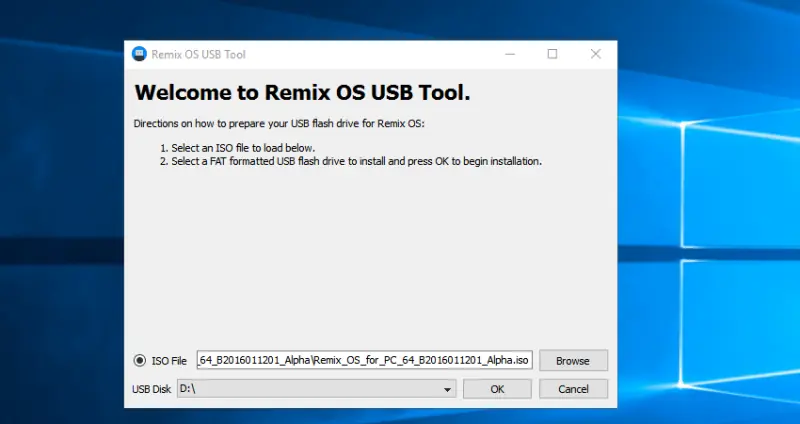This screenshot has width=800, height=424.
Task: Select the ISO File radio button
Action: tap(139, 361)
